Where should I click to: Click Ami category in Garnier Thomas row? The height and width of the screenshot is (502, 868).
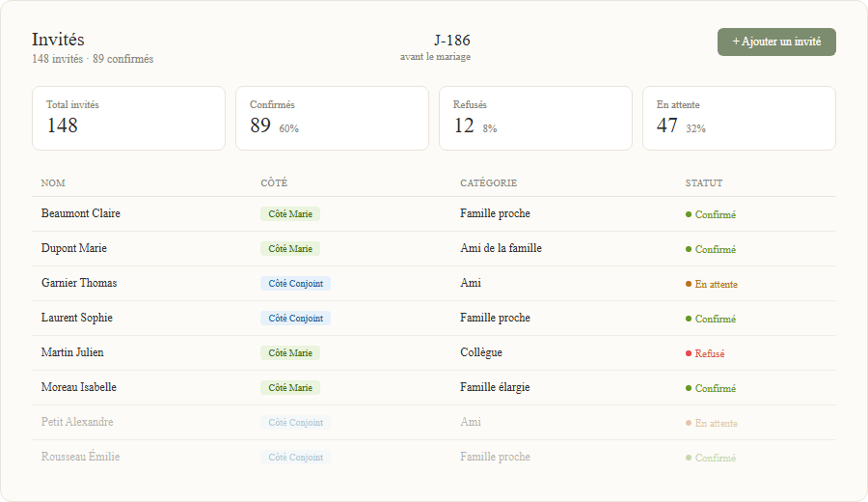tap(471, 283)
